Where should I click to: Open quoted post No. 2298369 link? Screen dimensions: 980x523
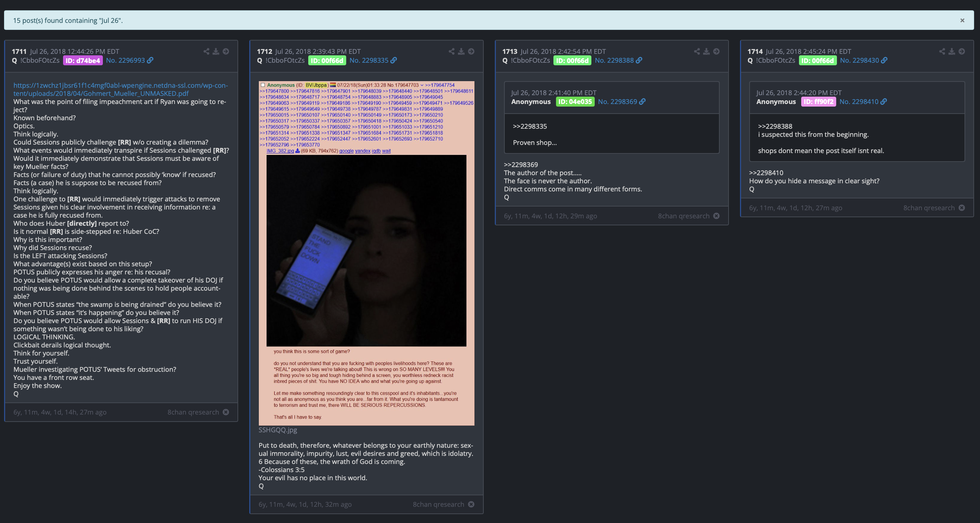click(618, 102)
